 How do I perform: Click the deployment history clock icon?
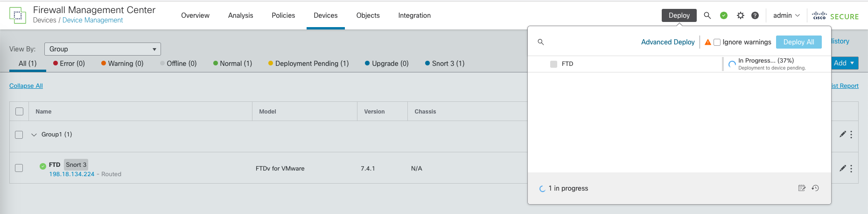pyautogui.click(x=815, y=188)
